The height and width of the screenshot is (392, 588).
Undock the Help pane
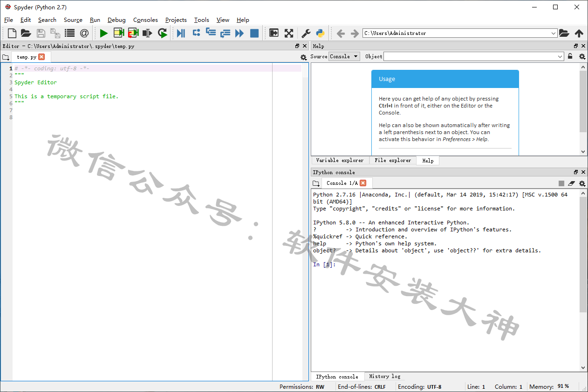[x=576, y=46]
